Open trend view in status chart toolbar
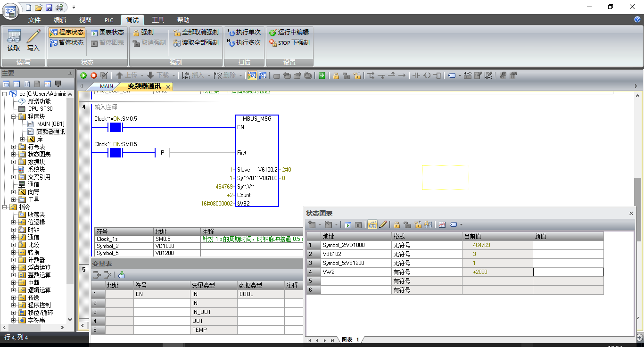The image size is (644, 347). [x=442, y=225]
